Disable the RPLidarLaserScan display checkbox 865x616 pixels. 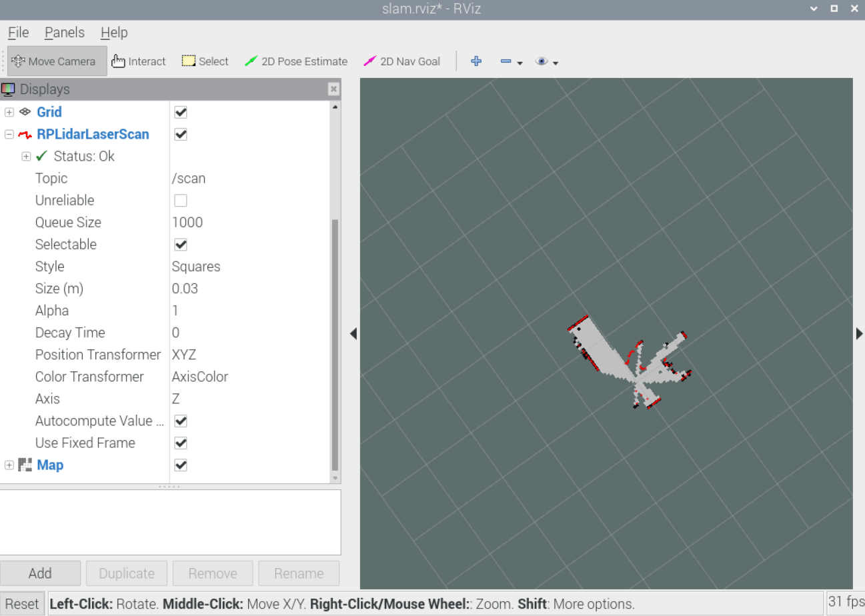tap(180, 135)
